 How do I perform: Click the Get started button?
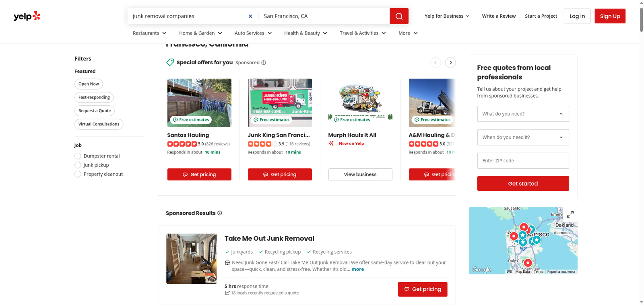coord(523,184)
